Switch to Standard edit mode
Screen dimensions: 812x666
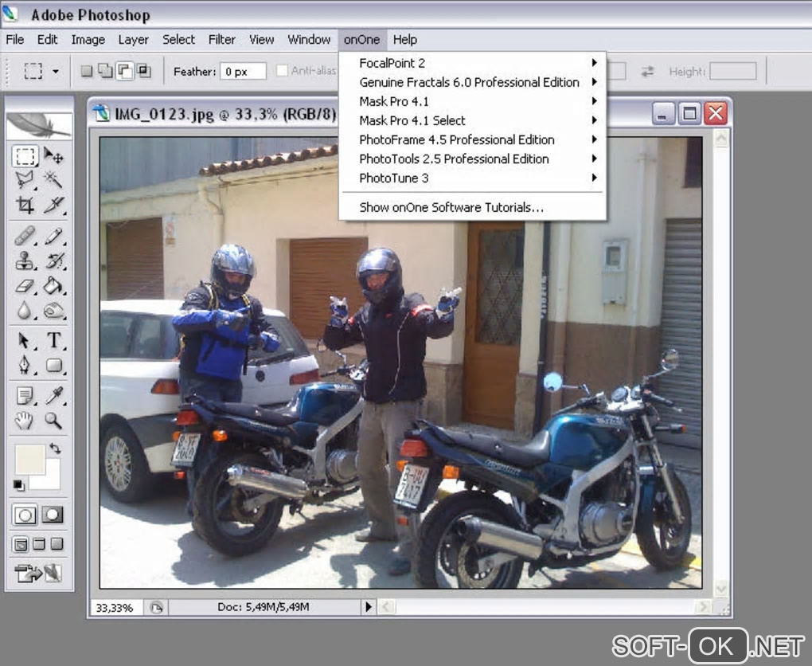click(25, 515)
